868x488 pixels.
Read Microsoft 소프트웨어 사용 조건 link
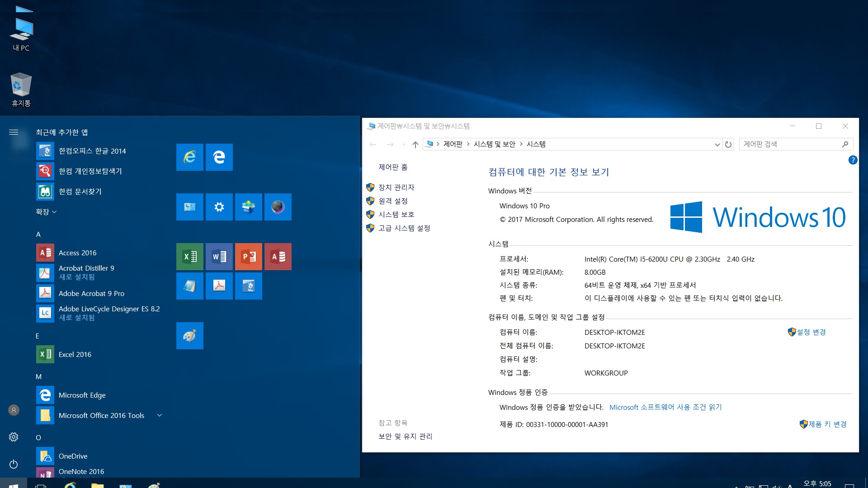(x=665, y=407)
